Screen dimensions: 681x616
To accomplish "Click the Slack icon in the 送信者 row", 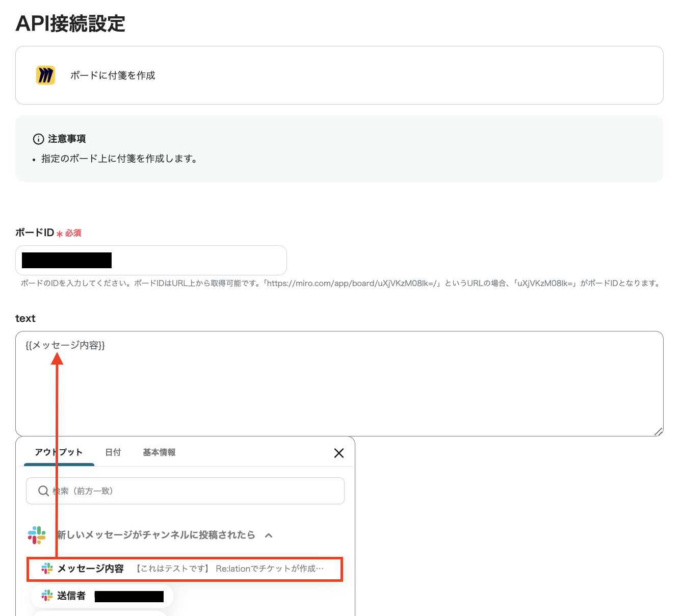I will (x=47, y=596).
